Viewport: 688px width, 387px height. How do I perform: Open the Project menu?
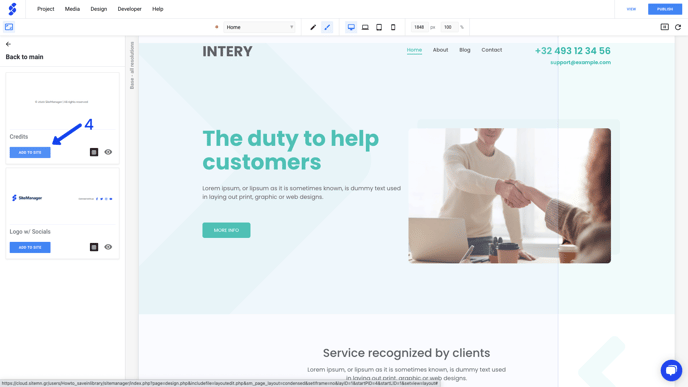point(46,9)
